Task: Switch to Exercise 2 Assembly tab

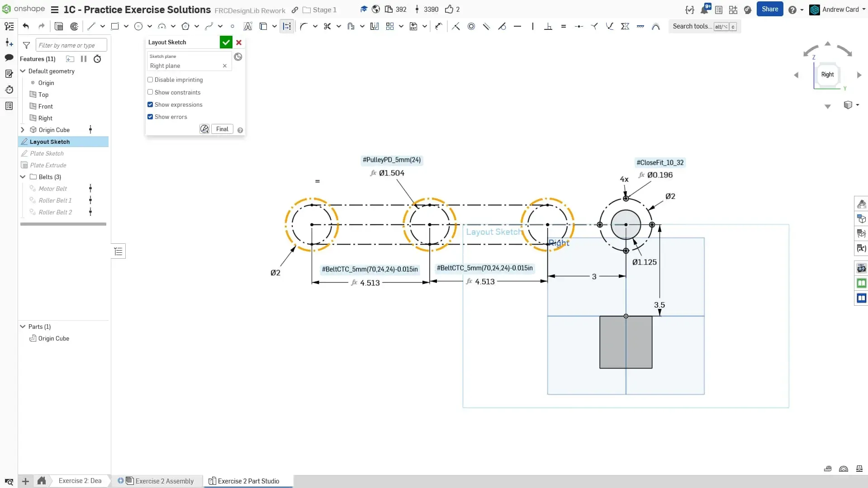Action: pyautogui.click(x=164, y=481)
